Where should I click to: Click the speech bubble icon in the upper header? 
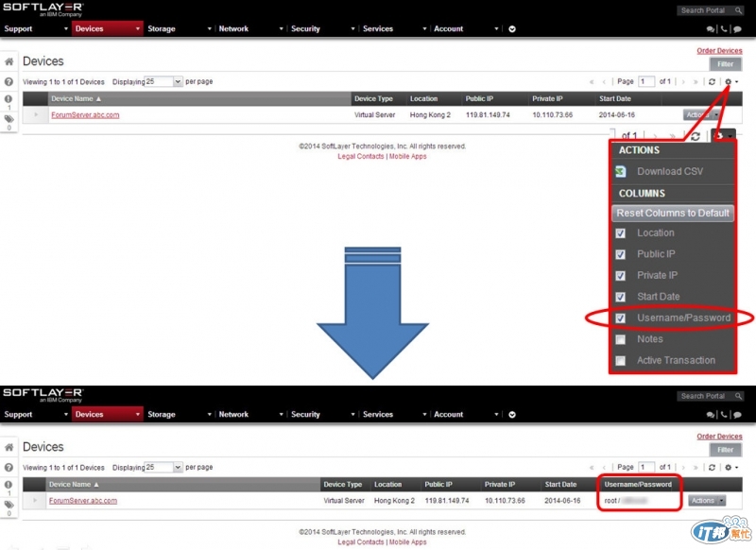pyautogui.click(x=737, y=29)
